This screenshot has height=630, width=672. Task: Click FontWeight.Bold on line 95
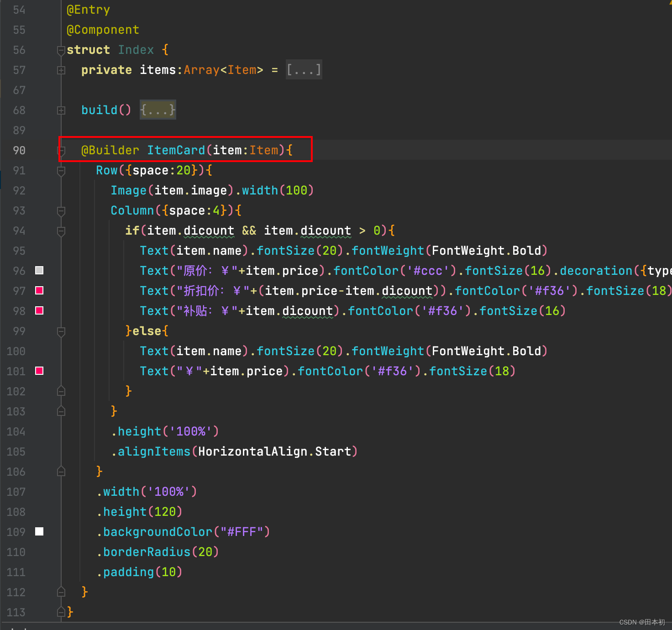(x=487, y=251)
